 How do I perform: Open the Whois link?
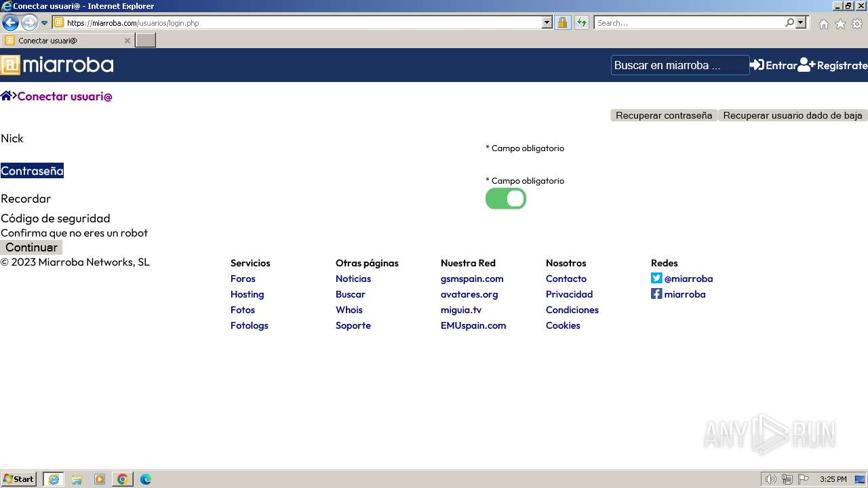tap(349, 310)
